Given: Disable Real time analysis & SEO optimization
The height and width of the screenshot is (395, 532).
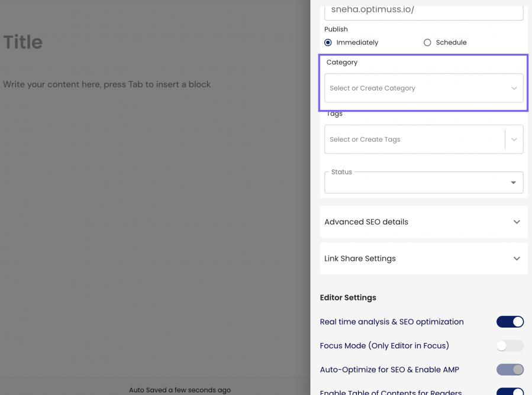Looking at the screenshot, I should point(510,322).
